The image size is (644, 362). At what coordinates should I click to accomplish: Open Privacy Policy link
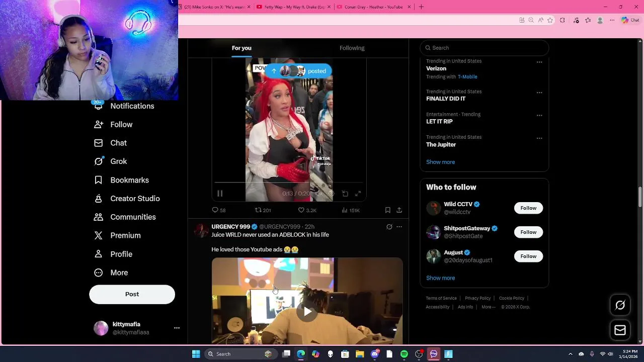click(477, 298)
